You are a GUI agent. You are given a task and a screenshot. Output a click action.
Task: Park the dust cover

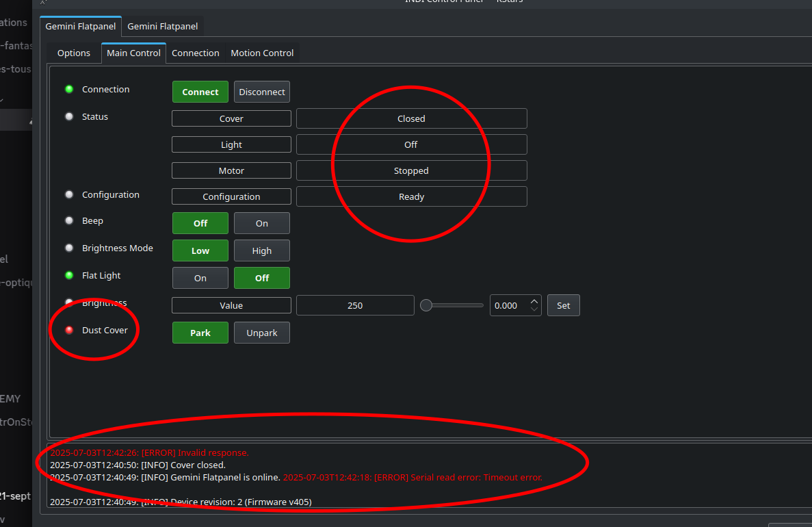point(200,333)
